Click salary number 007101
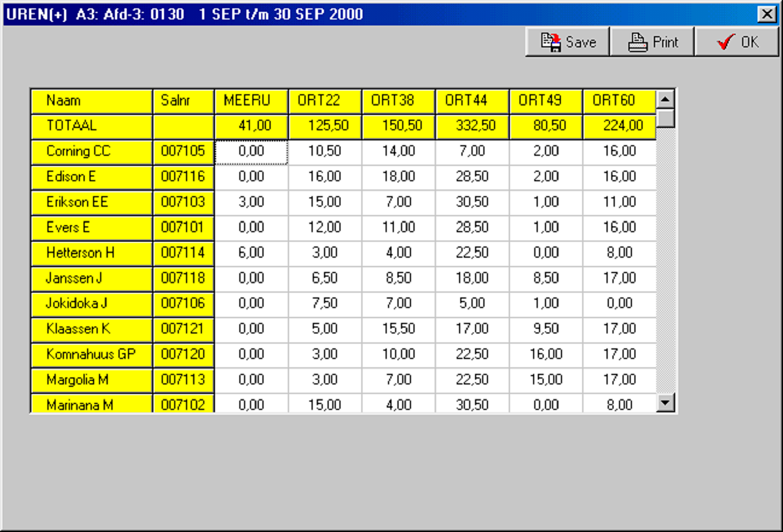 click(184, 228)
